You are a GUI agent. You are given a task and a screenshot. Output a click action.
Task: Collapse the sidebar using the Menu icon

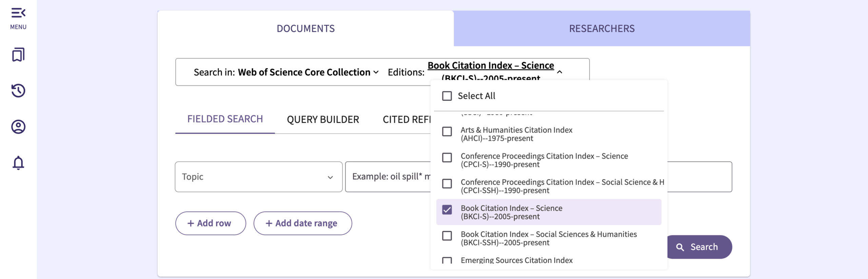[x=18, y=13]
